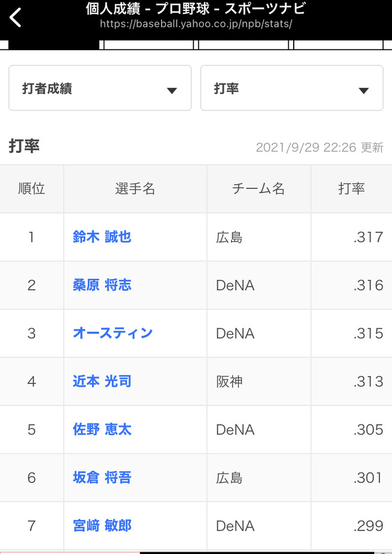Click the page URL in the title bar
The width and height of the screenshot is (392, 554).
coord(196,24)
